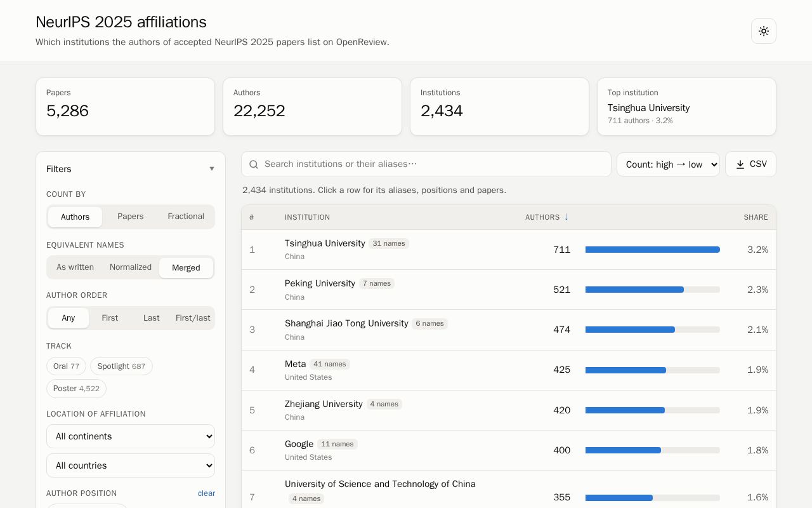Collapse the Filters panel triangle
This screenshot has width=812, height=508.
coord(212,169)
